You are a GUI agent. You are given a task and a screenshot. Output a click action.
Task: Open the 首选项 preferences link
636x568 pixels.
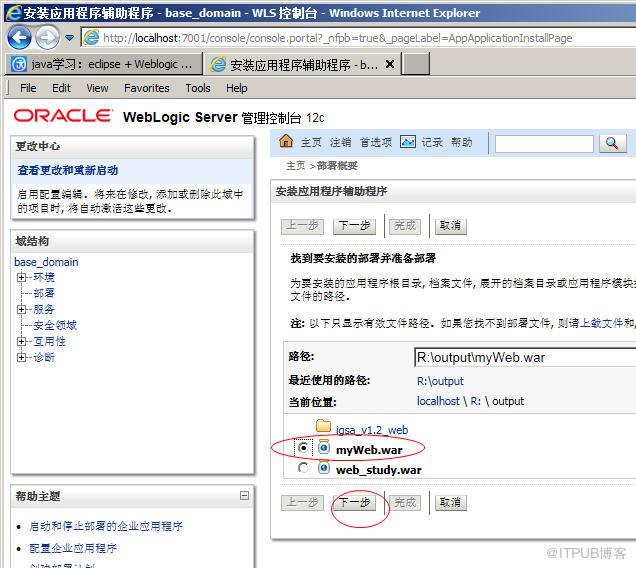tap(376, 142)
